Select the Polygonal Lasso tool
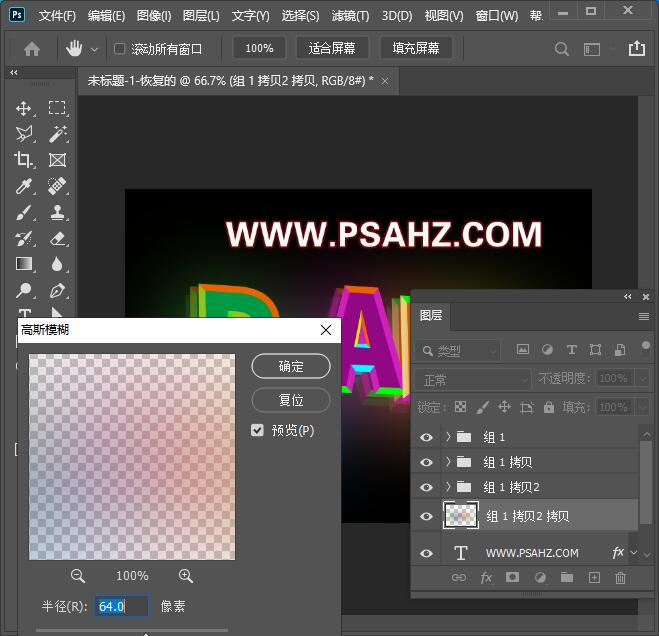This screenshot has height=636, width=659. coord(24,134)
